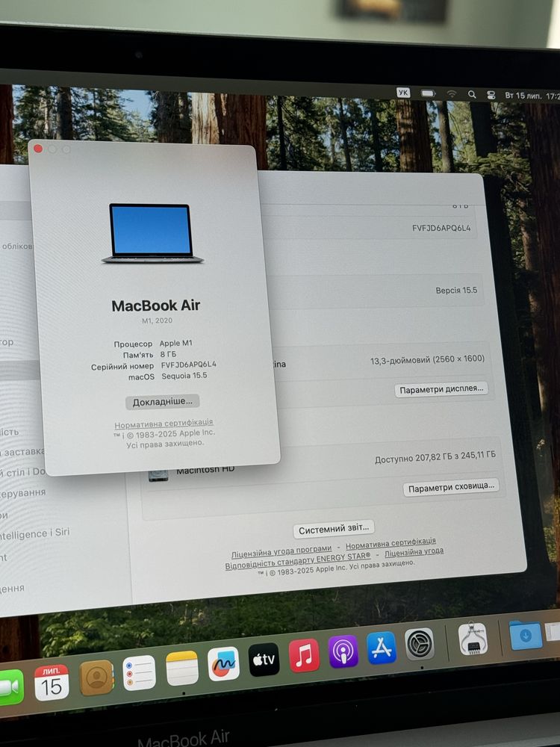The height and width of the screenshot is (747, 560).
Task: Open Ліцензійна угода програми link
Action: [281, 551]
